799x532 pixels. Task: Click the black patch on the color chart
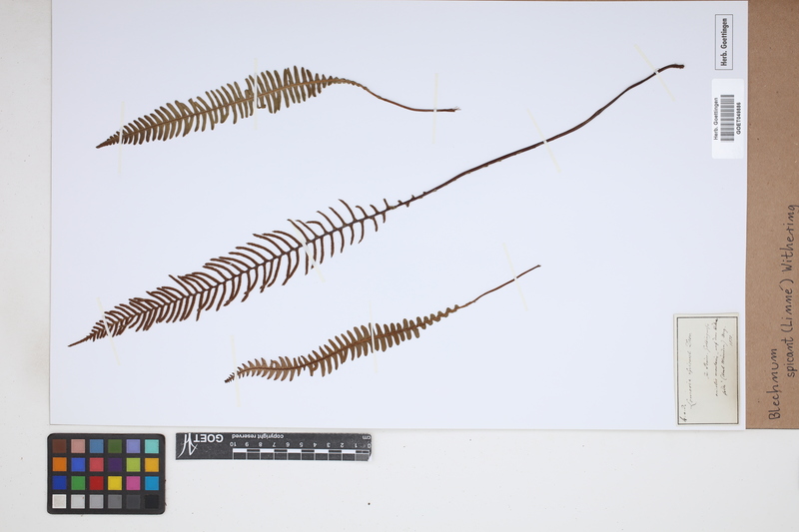[x=151, y=501]
